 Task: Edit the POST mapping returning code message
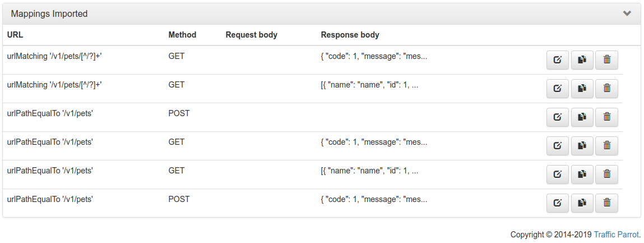point(558,203)
